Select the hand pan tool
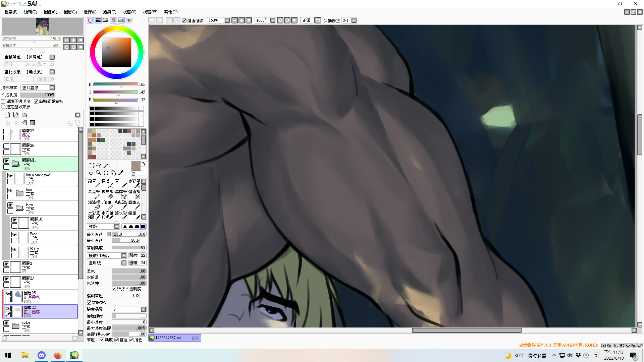This screenshot has width=644, height=362. click(113, 173)
